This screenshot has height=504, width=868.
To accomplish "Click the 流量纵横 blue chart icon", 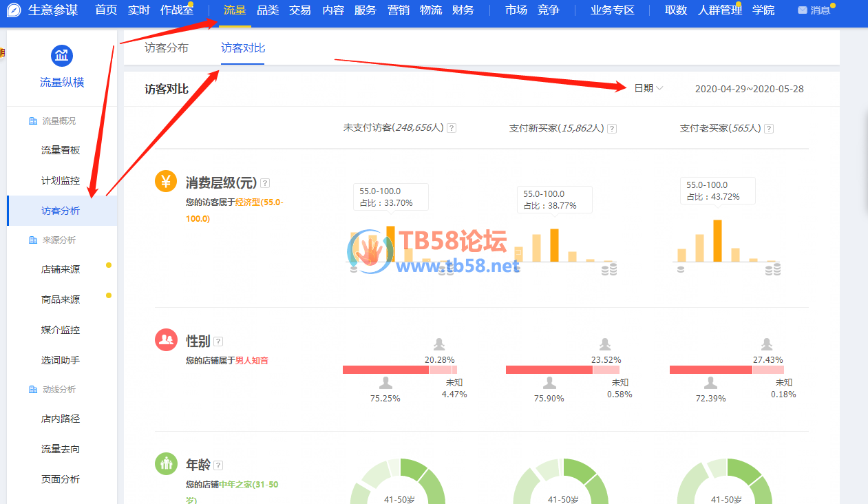I will 62,56.
